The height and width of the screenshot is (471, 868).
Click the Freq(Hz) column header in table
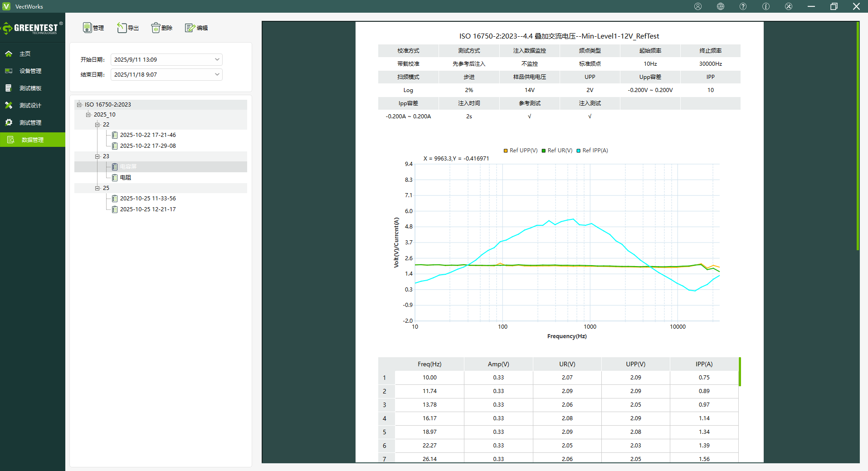coord(429,364)
